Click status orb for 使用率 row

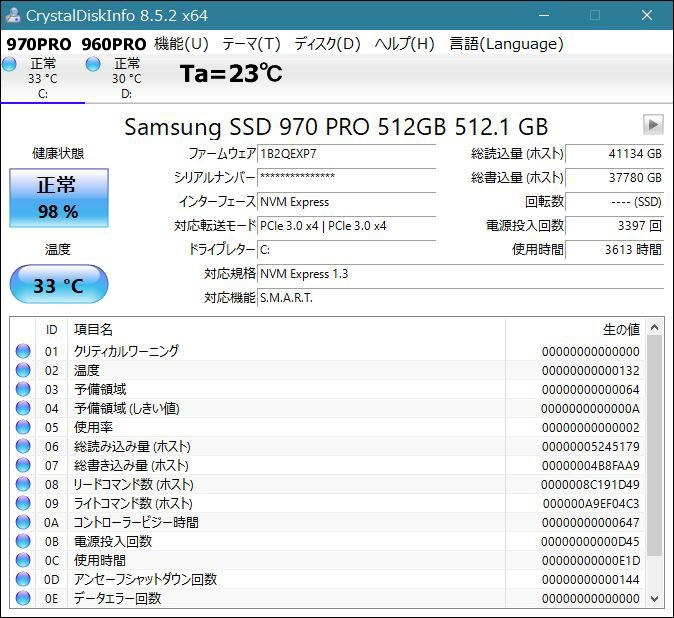[x=23, y=427]
